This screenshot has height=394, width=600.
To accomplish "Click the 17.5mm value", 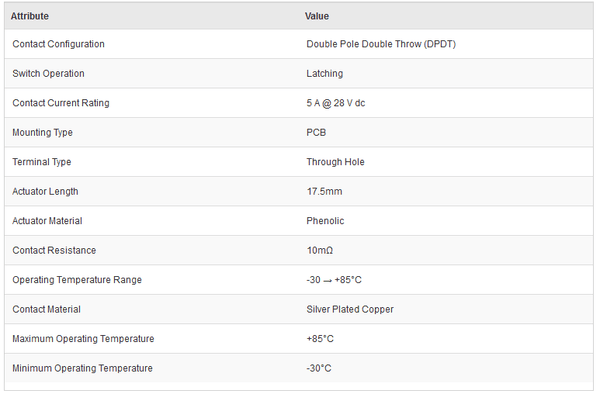I will (324, 191).
